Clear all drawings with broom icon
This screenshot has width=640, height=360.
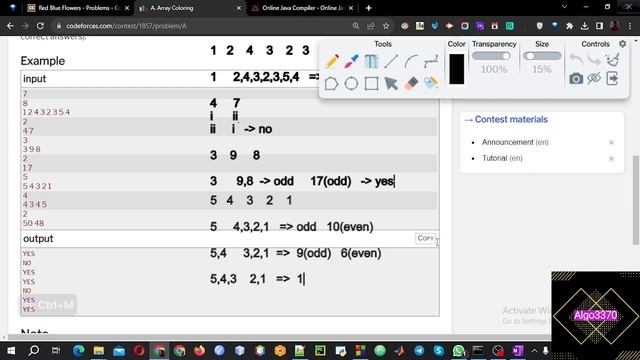[612, 60]
